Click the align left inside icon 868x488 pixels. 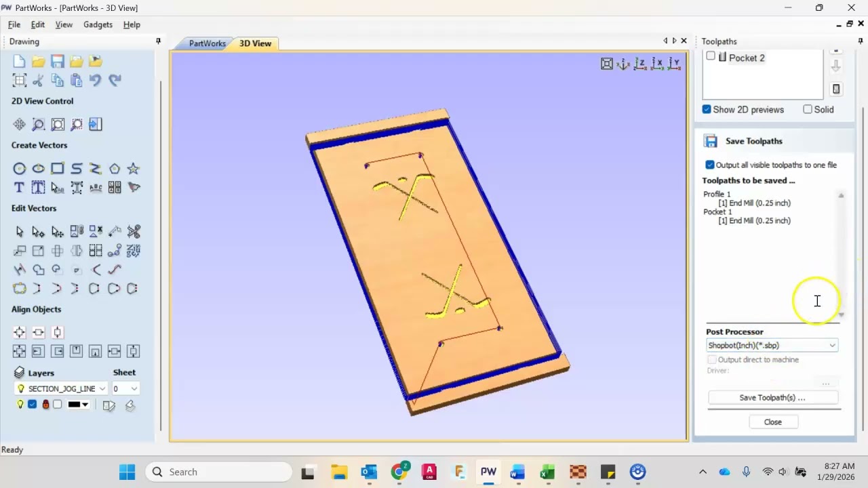point(38,351)
